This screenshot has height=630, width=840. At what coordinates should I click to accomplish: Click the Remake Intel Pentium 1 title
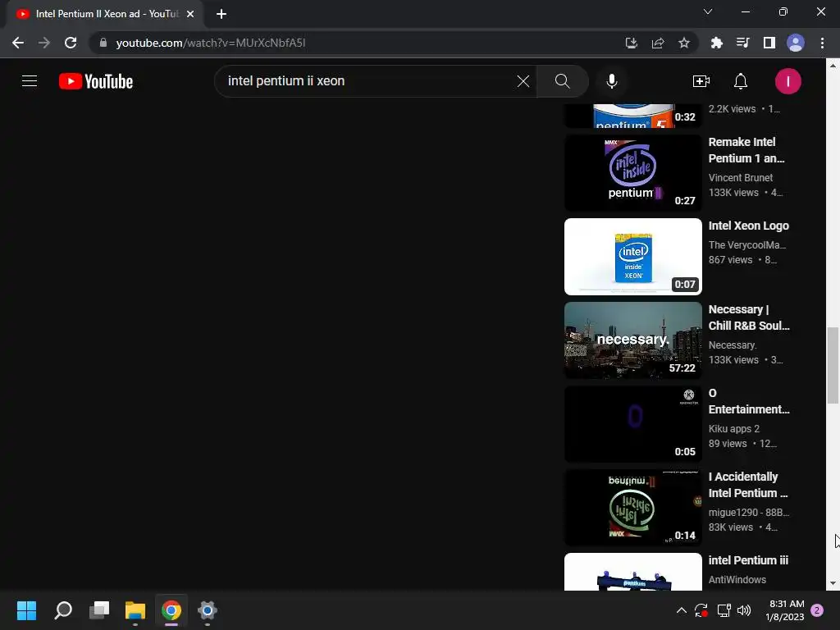pyautogui.click(x=746, y=150)
